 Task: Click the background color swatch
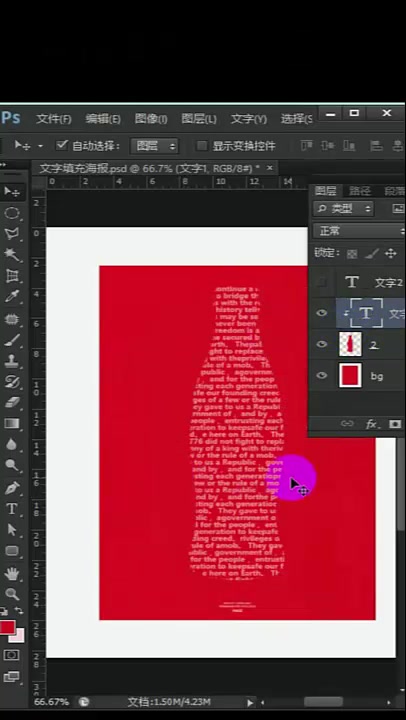click(x=19, y=637)
